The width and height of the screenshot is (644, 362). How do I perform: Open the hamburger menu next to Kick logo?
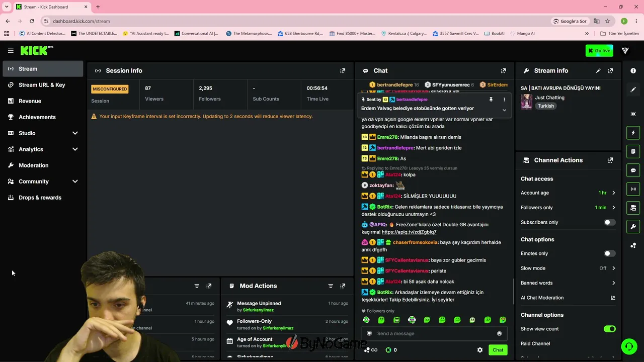click(x=11, y=51)
